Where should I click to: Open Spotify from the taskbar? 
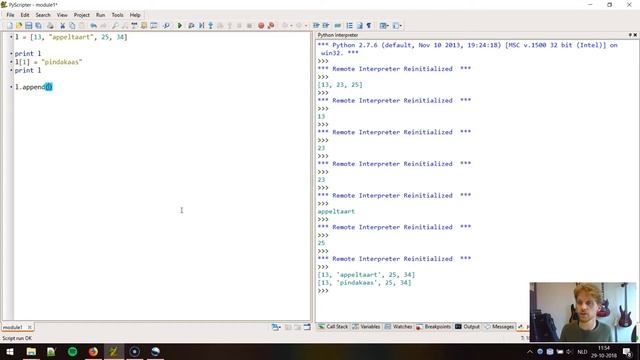click(73, 351)
